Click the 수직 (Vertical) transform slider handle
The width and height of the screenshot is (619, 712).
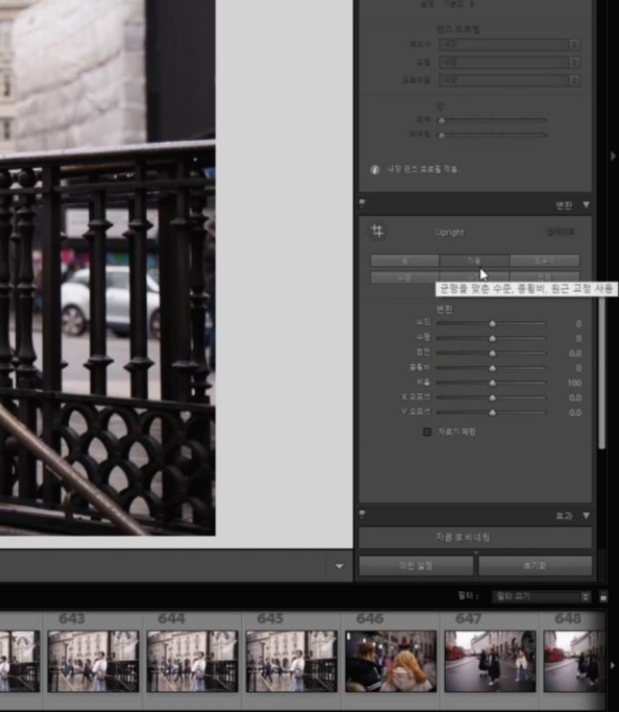point(492,324)
